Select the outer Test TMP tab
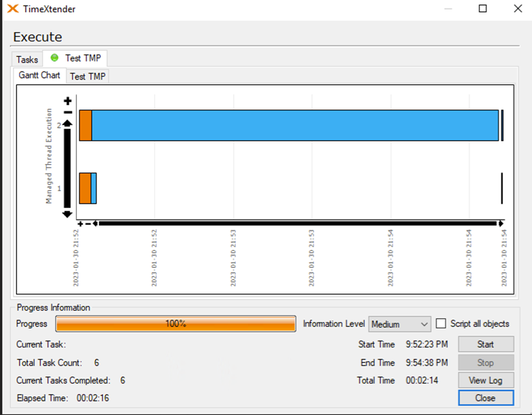Viewport: 532px width, 415px height. tap(75, 58)
